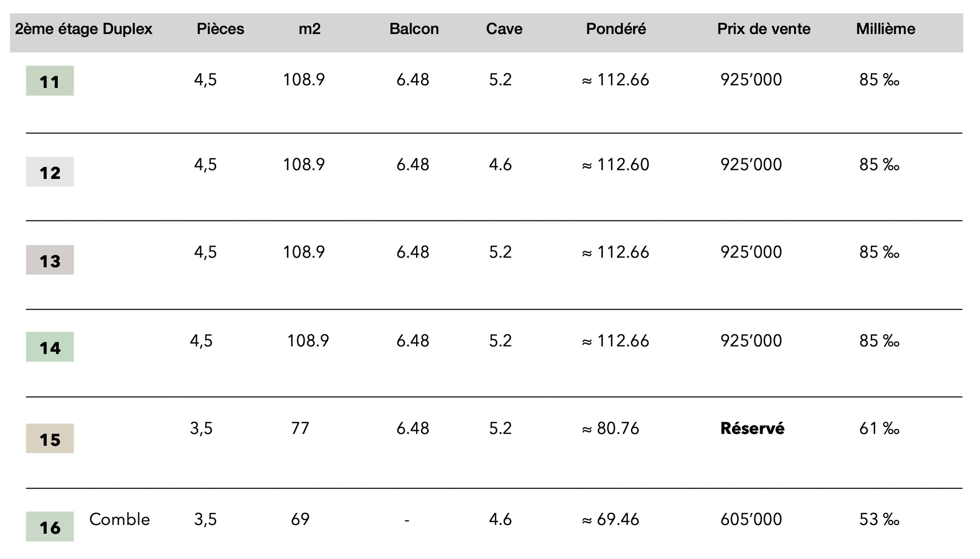Select the ≈ 112.60 weighted area value
980x559 pixels.
click(615, 165)
